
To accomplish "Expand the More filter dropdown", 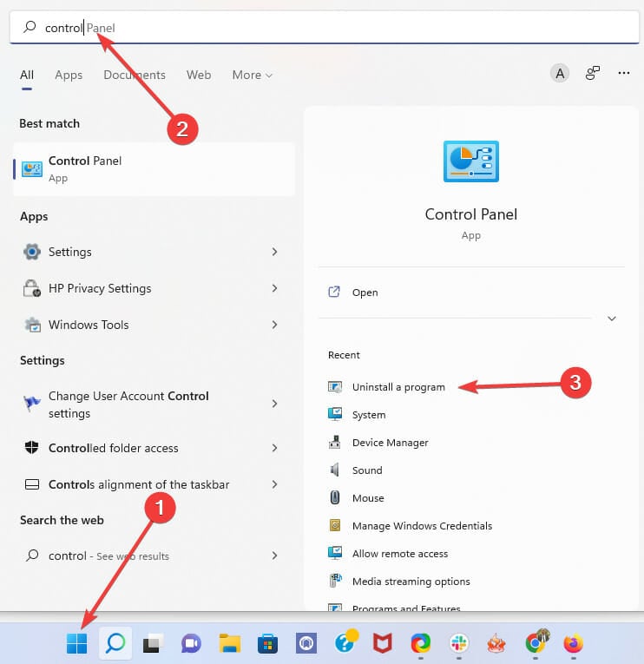I will [252, 76].
